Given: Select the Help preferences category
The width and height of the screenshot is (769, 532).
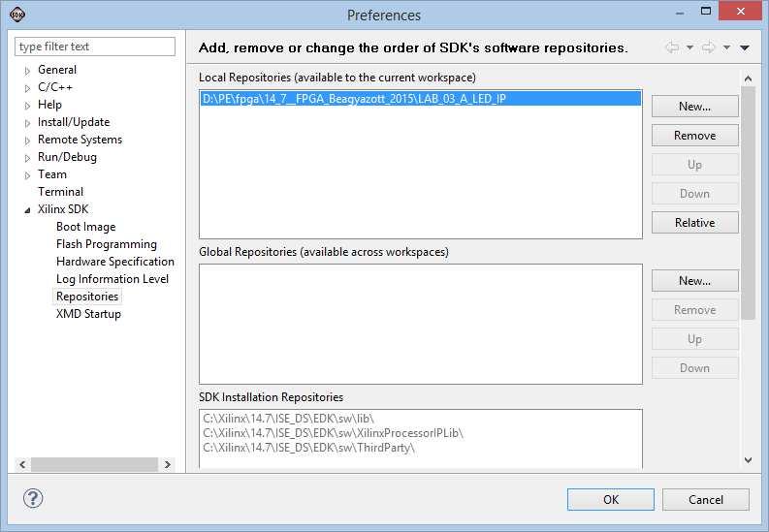Looking at the screenshot, I should [x=49, y=105].
